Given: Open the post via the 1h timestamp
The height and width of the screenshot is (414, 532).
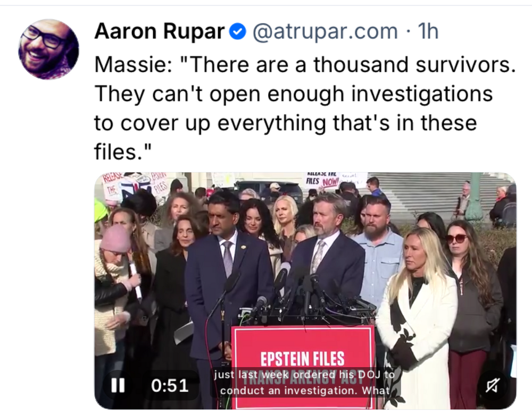Looking at the screenshot, I should pos(428,31).
